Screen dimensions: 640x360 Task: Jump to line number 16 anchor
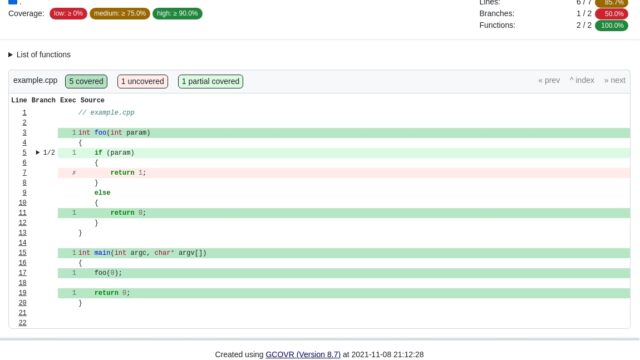point(22,262)
